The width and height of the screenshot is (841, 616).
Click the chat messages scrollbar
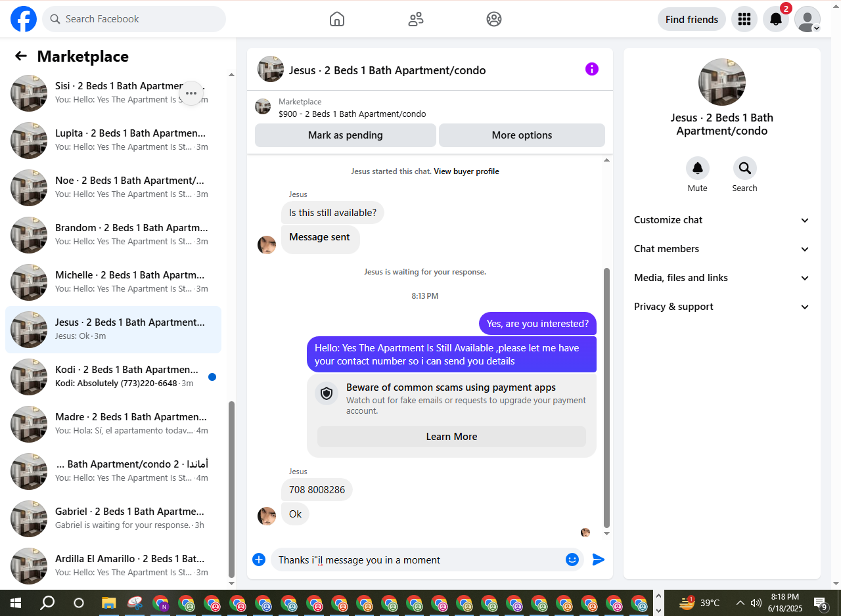pos(606,397)
